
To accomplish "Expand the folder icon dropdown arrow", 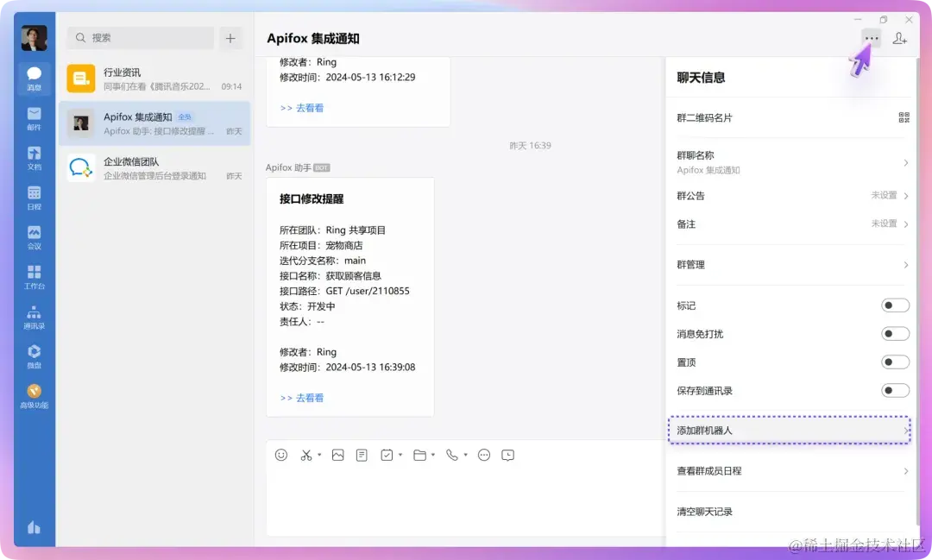I will [433, 456].
